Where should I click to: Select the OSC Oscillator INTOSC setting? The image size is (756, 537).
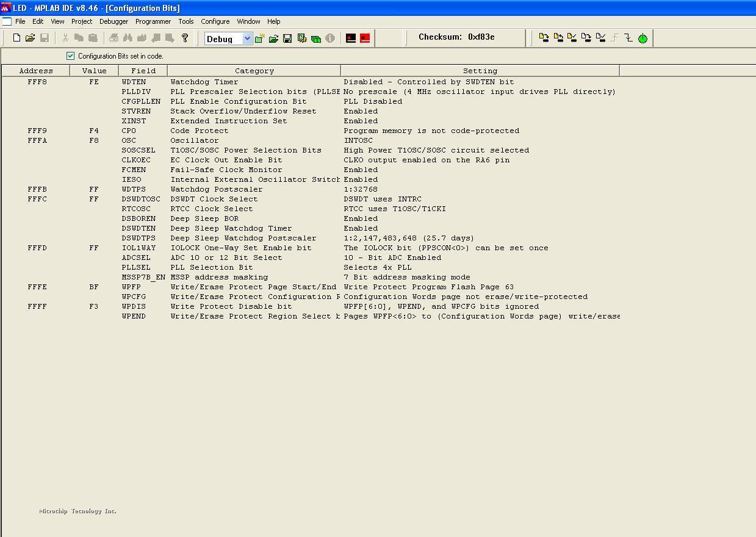(358, 140)
